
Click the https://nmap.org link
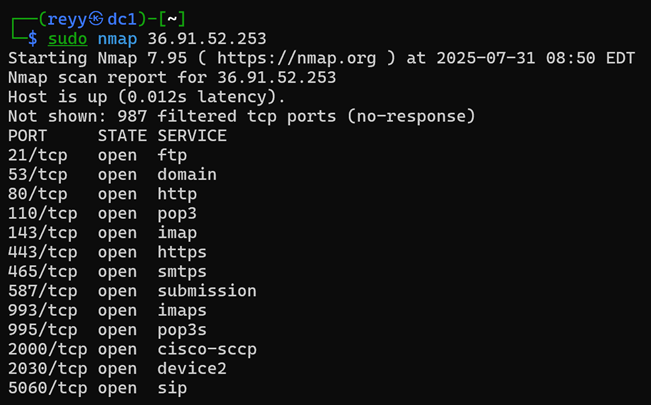[296, 58]
